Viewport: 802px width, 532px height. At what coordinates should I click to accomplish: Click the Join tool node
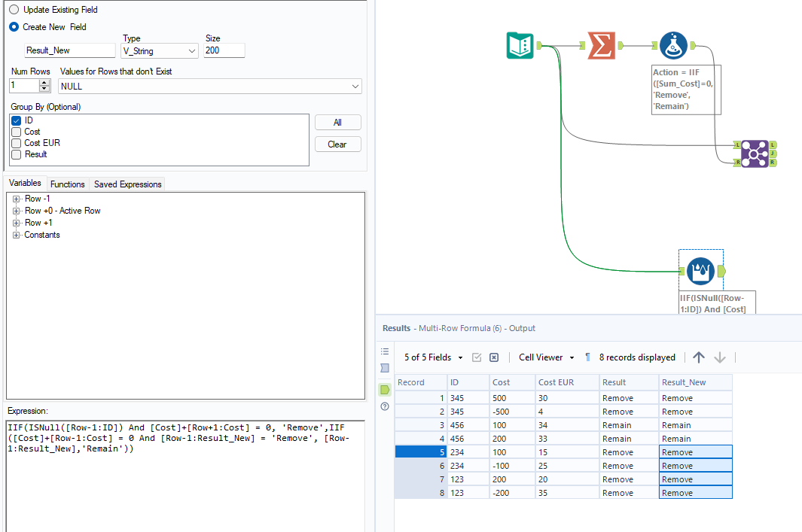click(x=753, y=154)
